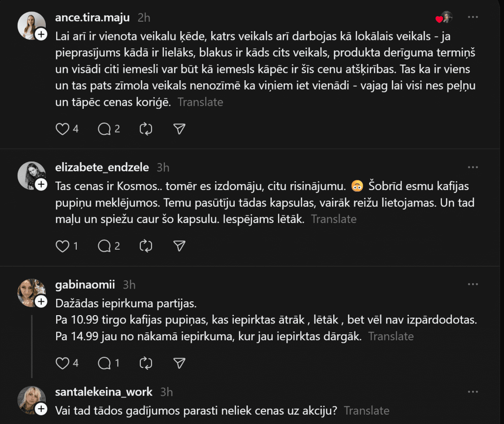Translate santalekeina_work's reply
Viewport: 504px width, 424px height.
tap(367, 410)
